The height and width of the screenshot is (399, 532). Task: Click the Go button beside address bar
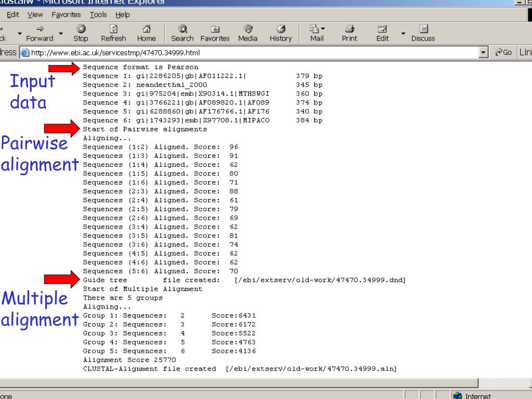[x=503, y=52]
